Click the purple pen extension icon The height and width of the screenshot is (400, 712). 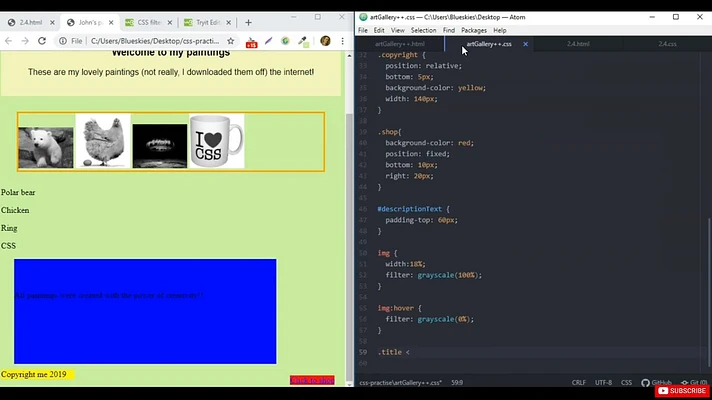pos(268,41)
